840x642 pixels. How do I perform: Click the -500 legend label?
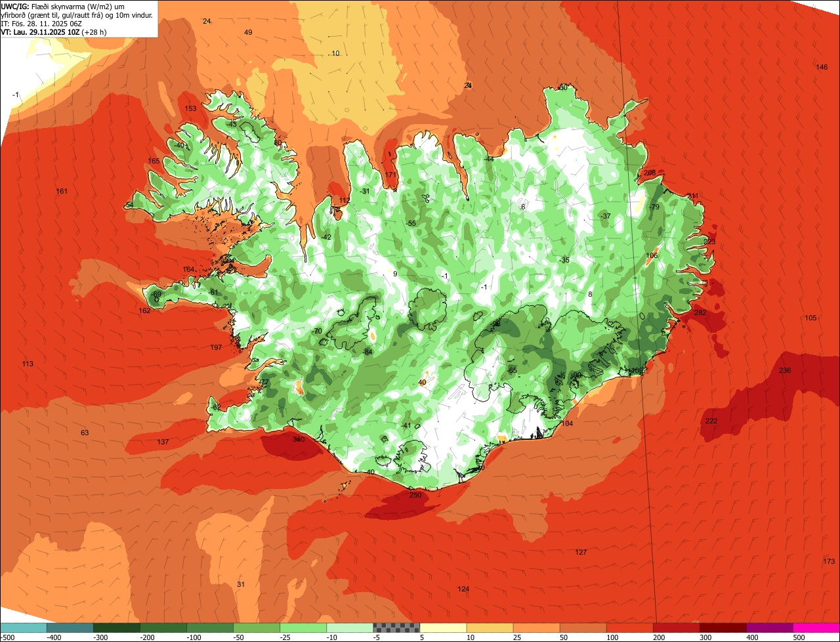9,637
